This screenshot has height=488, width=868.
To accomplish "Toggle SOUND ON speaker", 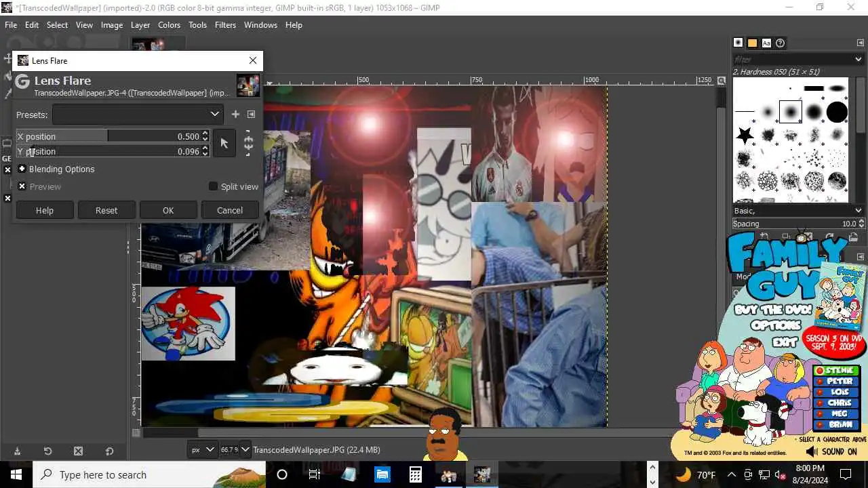I will click(831, 451).
